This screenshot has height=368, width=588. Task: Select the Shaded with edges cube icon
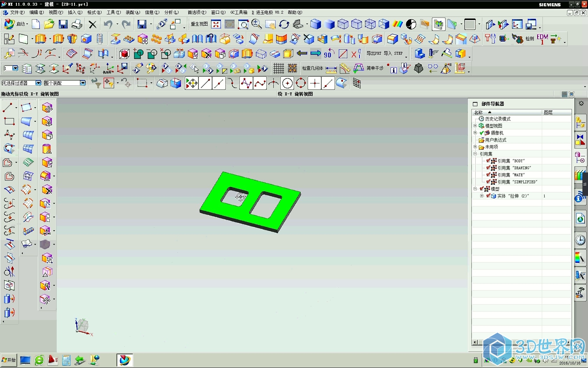pyautogui.click(x=316, y=24)
